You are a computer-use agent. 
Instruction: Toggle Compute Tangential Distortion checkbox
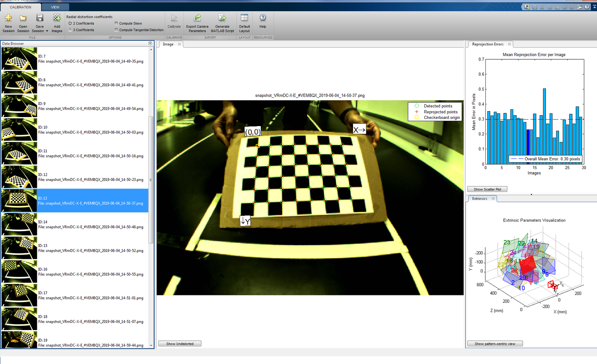pyautogui.click(x=116, y=30)
